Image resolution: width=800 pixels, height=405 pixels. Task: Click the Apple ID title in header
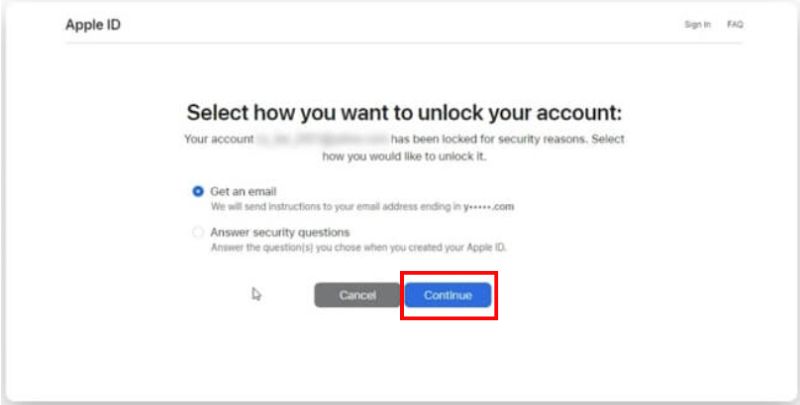pyautogui.click(x=94, y=24)
